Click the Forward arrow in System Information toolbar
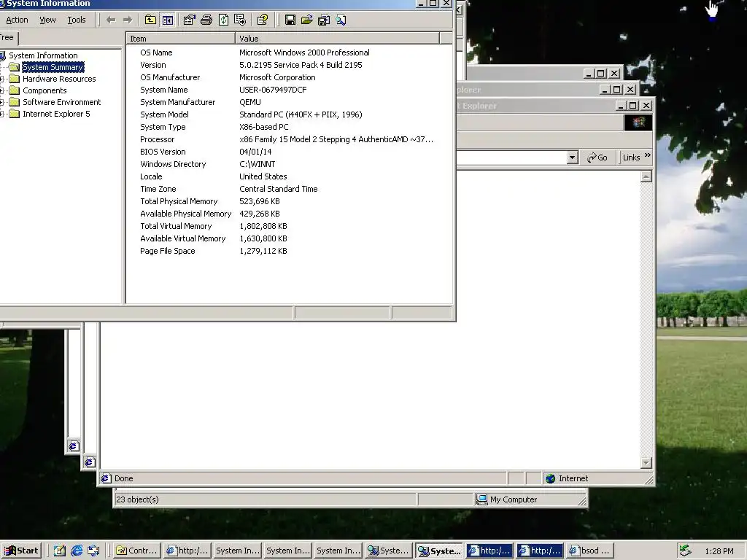Screen dimensions: 747x560 [127, 20]
